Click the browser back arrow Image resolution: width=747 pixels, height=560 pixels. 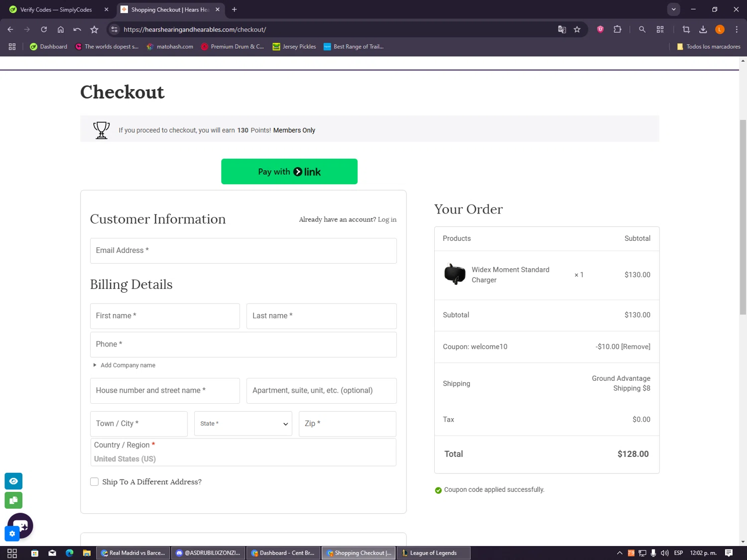pos(10,29)
